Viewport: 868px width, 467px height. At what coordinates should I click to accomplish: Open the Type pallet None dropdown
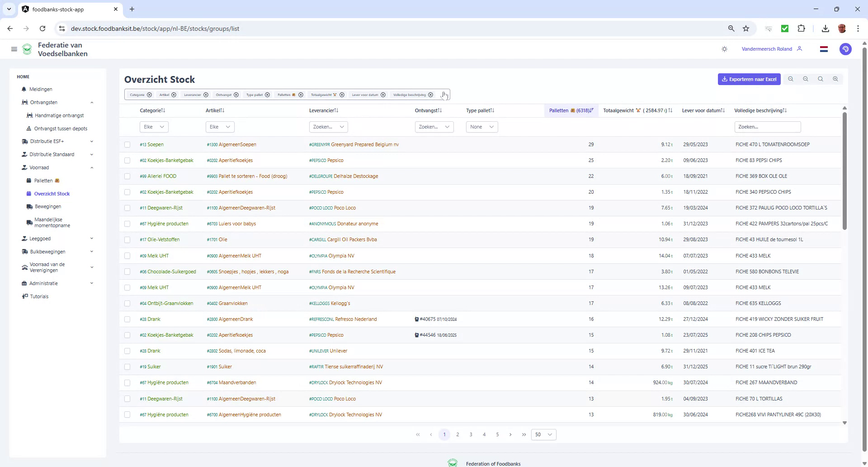coord(481,127)
